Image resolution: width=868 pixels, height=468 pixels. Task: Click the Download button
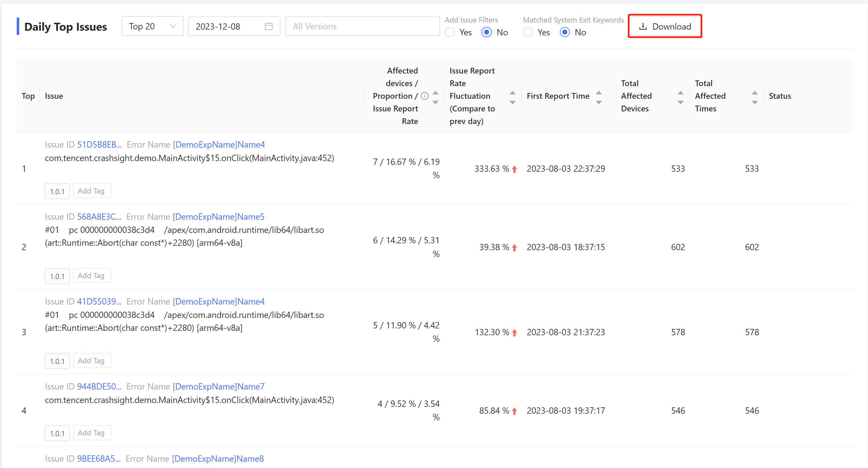(665, 26)
